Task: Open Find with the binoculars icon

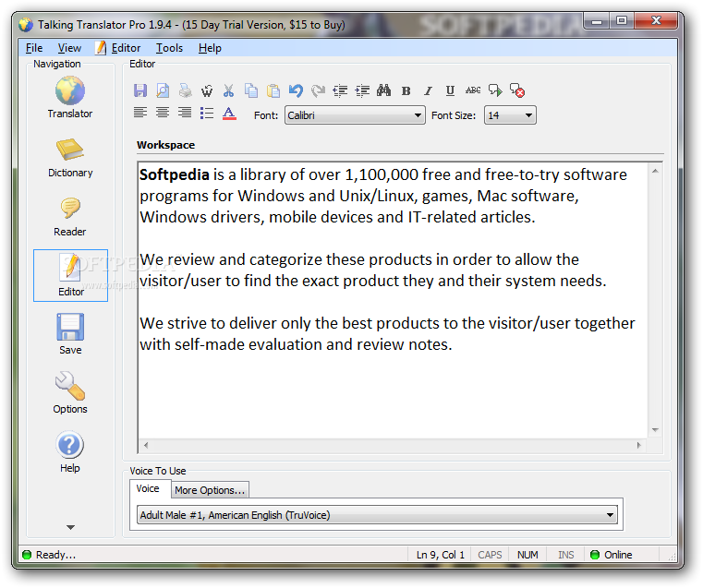Action: [383, 90]
